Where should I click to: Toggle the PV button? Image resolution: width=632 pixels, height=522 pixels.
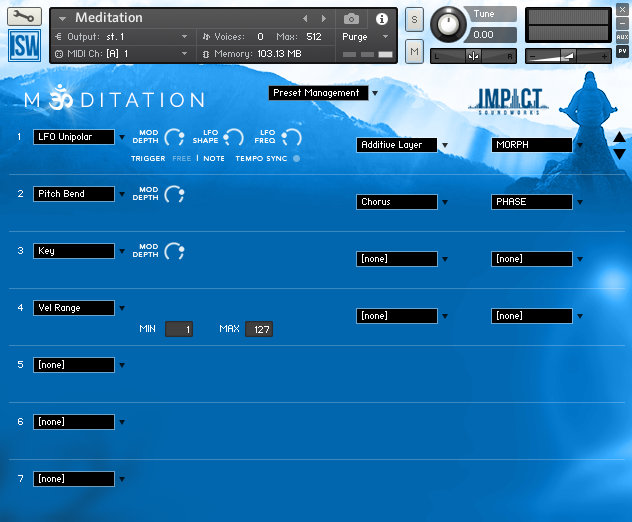pyautogui.click(x=622, y=51)
